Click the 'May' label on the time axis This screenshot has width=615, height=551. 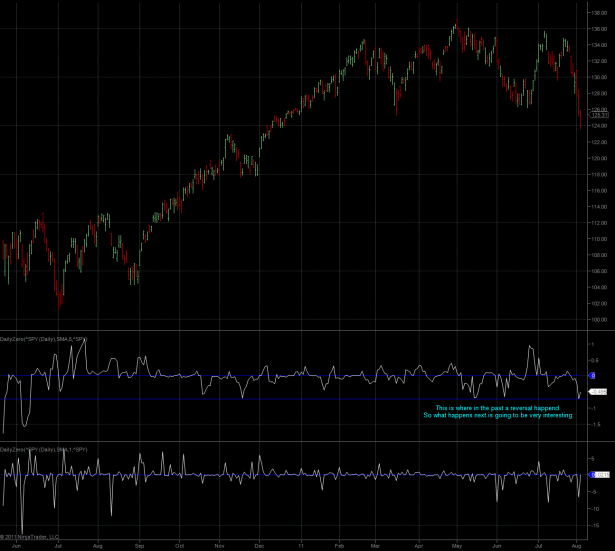456,546
